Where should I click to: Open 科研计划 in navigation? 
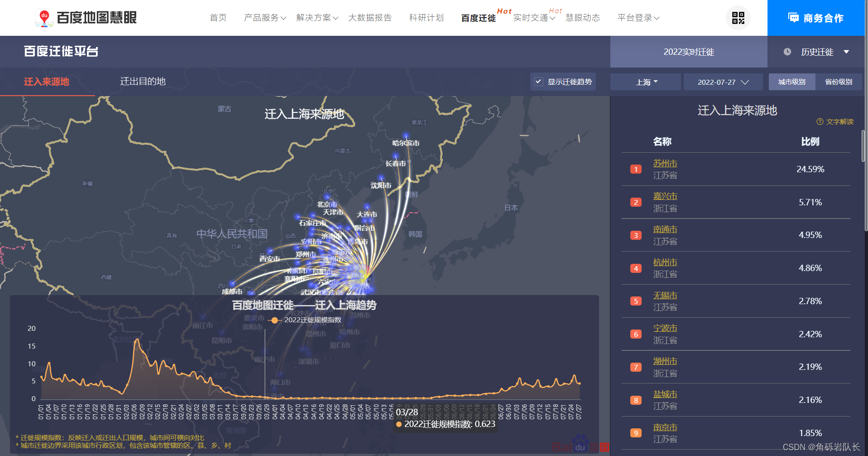pyautogui.click(x=427, y=18)
